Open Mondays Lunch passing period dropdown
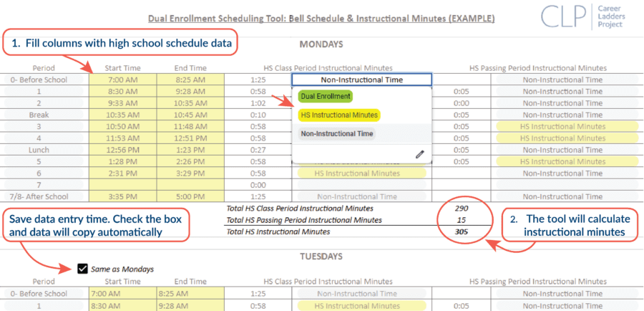Screen dimensions: 644x311 [567, 150]
